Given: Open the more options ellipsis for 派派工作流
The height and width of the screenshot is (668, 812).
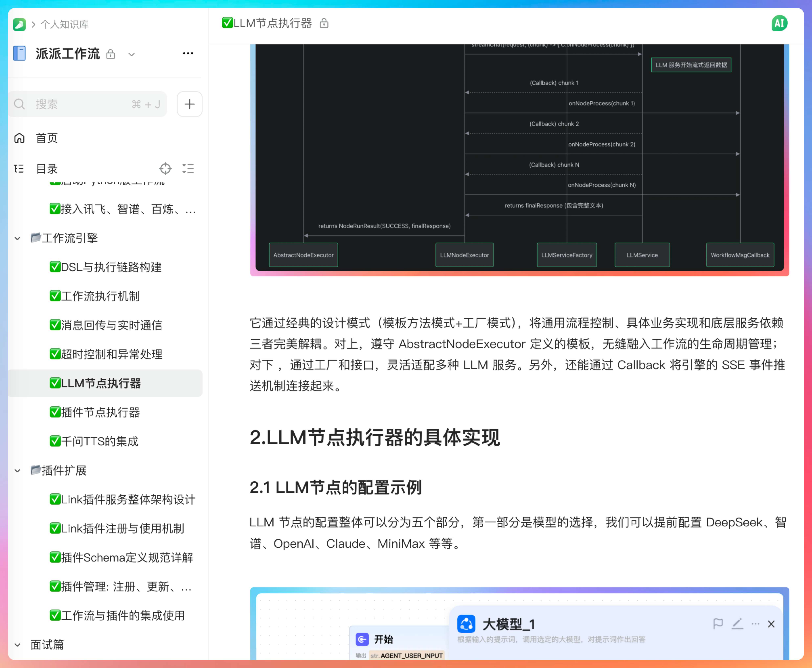Looking at the screenshot, I should click(188, 53).
